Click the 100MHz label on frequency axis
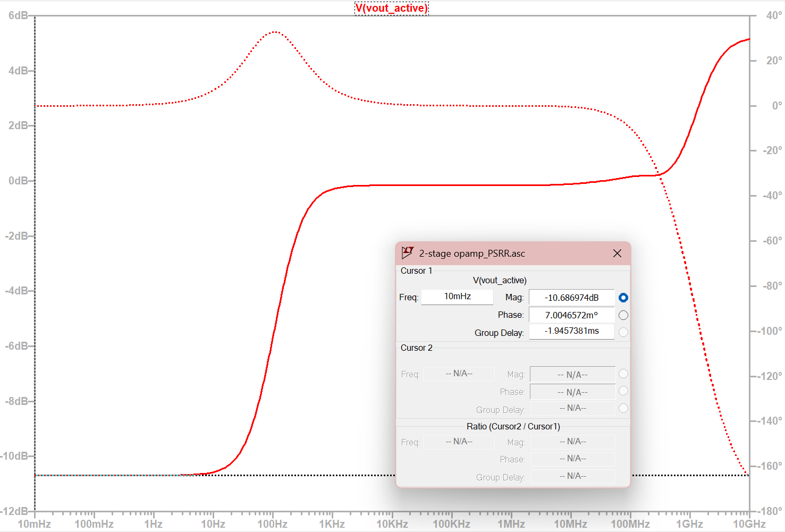The width and height of the screenshot is (785, 532). pyautogui.click(x=630, y=524)
